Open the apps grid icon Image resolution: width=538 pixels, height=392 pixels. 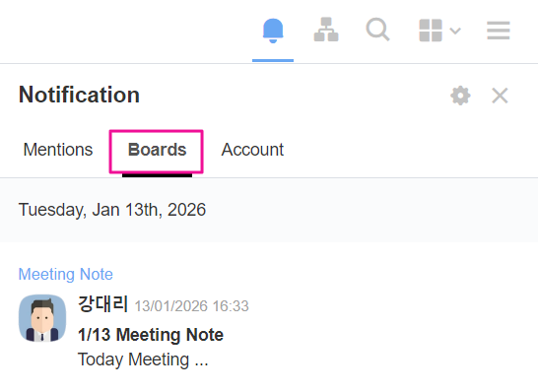point(431,31)
